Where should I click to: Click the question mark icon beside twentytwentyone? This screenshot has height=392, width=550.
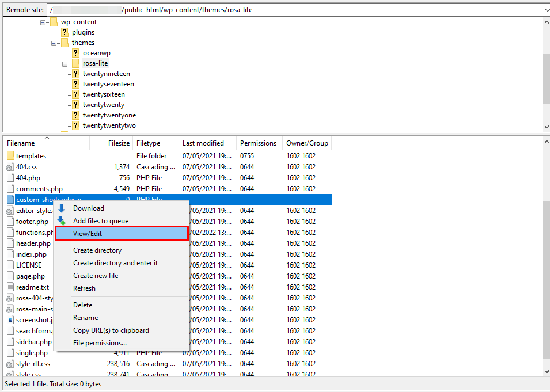click(x=76, y=115)
